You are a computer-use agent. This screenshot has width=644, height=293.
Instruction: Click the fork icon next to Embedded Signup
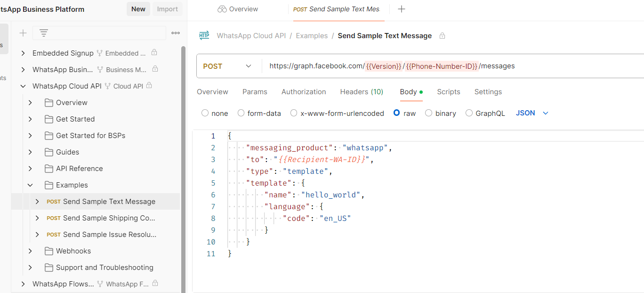[99, 53]
